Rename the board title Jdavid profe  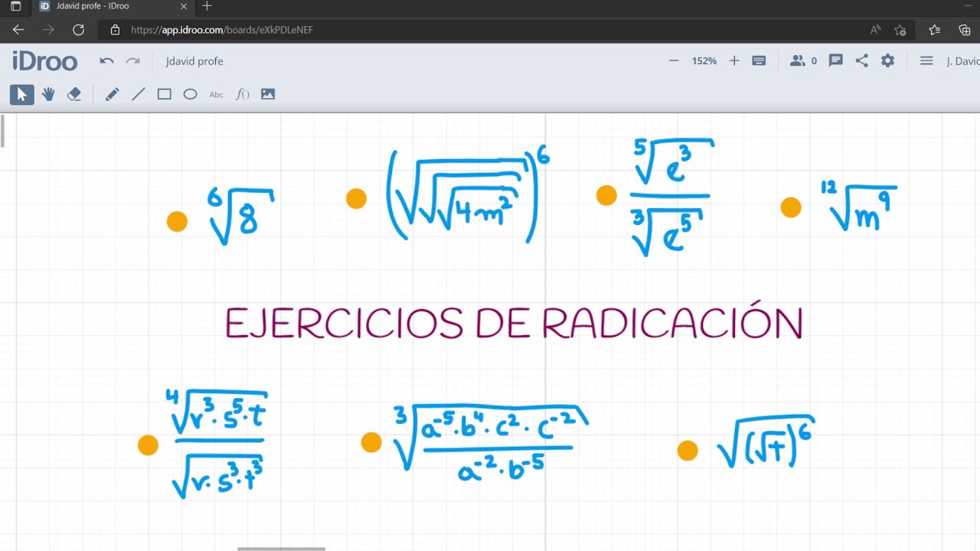point(194,61)
